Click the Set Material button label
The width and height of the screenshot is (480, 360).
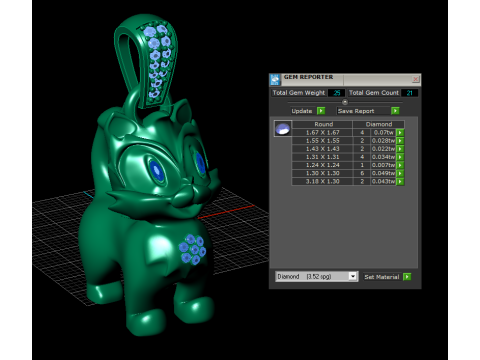[x=382, y=277]
